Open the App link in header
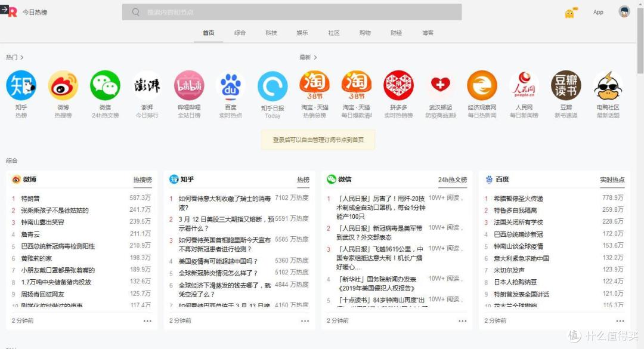 (x=598, y=13)
